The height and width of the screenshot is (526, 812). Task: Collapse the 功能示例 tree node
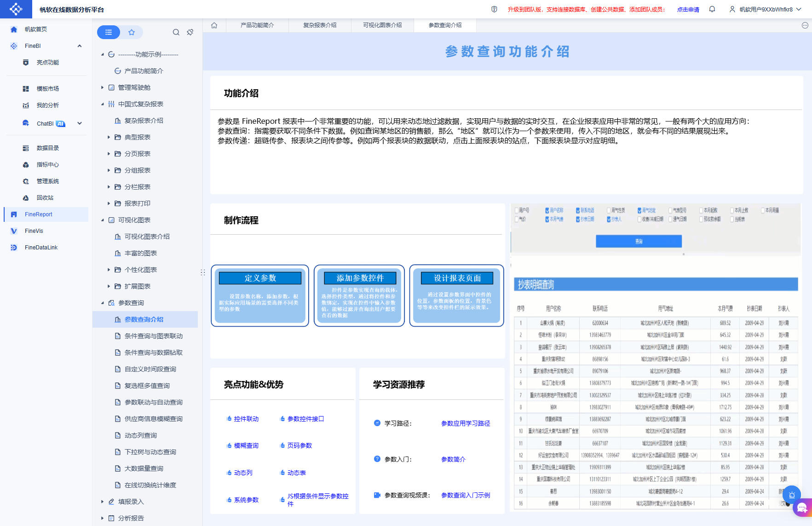pos(103,55)
